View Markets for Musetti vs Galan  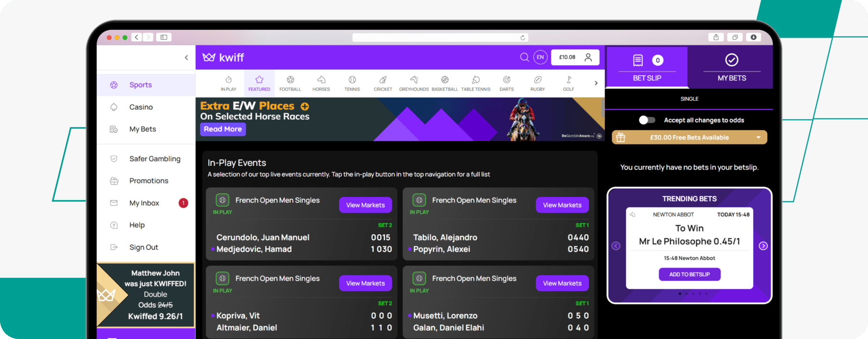coord(562,283)
